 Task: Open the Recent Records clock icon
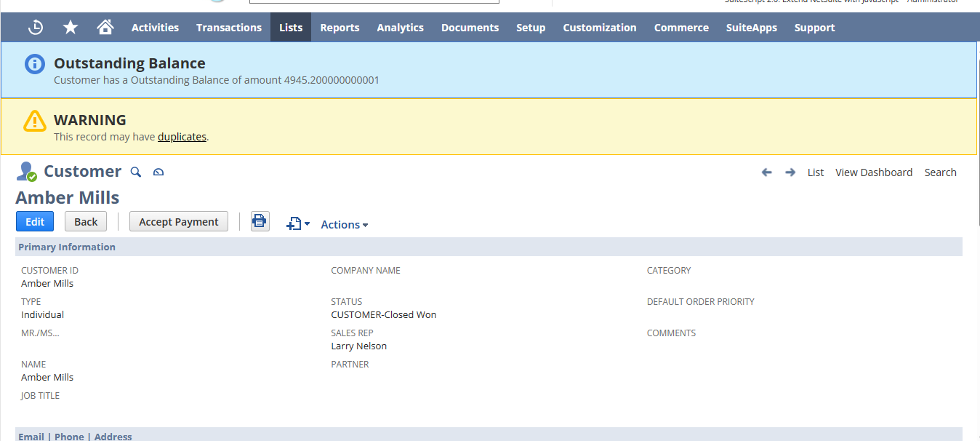(36, 28)
